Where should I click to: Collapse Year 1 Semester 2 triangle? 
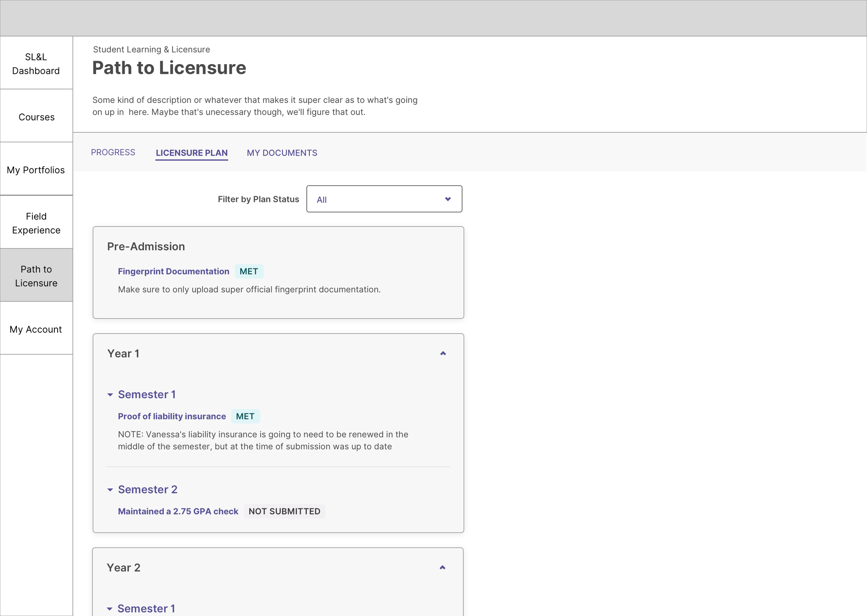[110, 490]
